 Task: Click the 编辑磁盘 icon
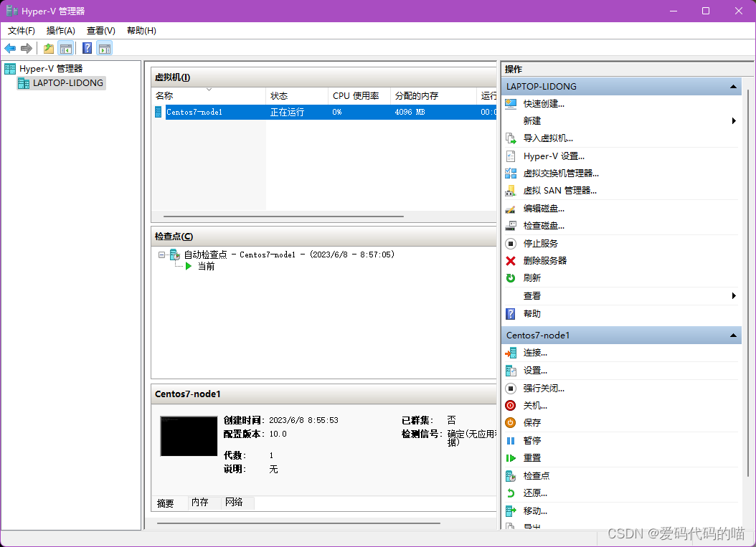pyautogui.click(x=511, y=209)
